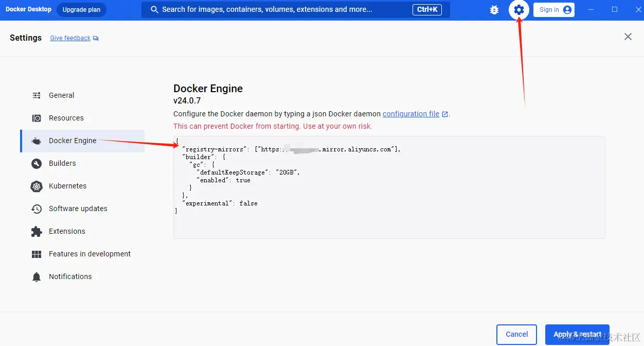Open the bug troubleshoot icon
Screen dimensions: 644x346
[494, 10]
